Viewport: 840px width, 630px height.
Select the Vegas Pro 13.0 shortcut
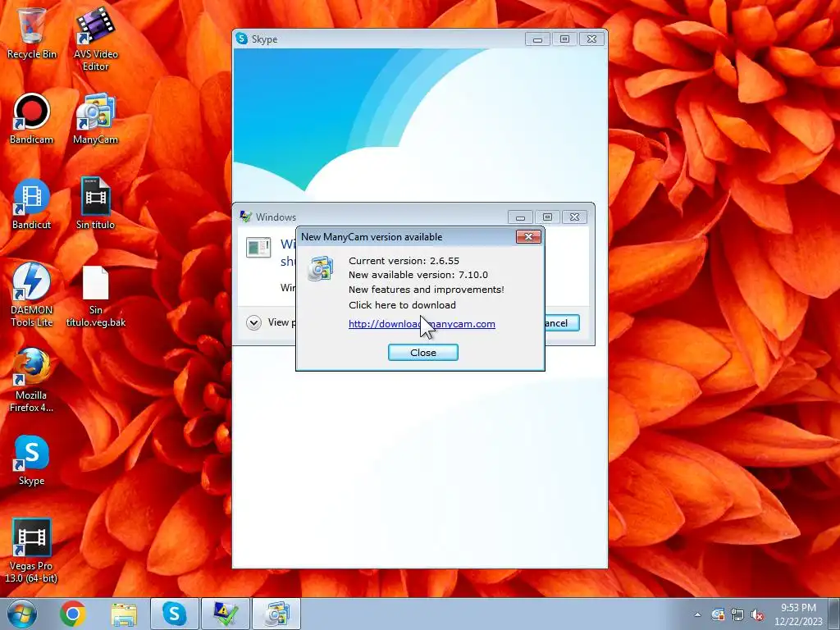[32, 550]
